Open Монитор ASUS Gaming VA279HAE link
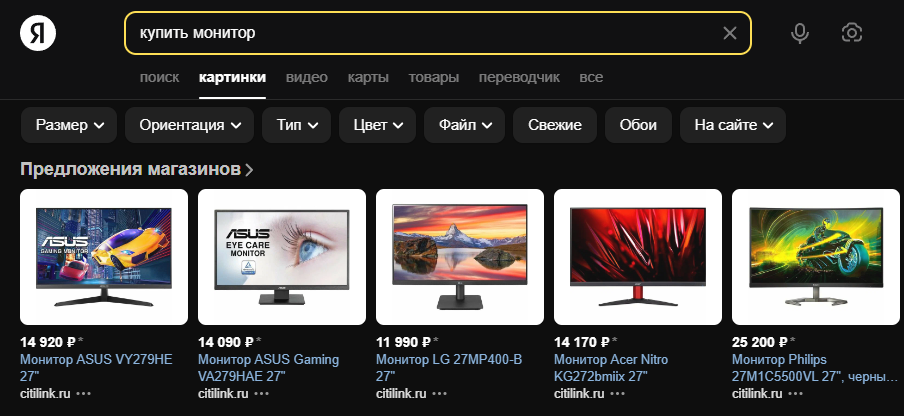 coord(269,368)
